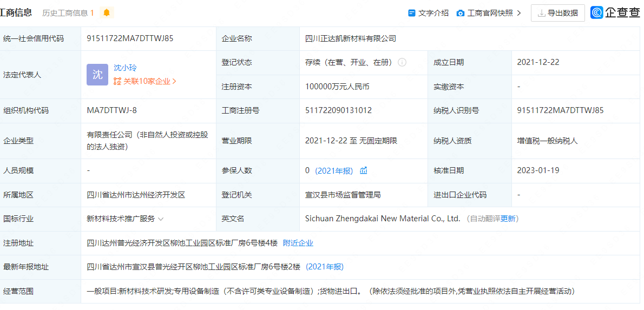Screen dimensions: 644x310
Task: Select registration number 511722090131012
Action: click(x=338, y=110)
